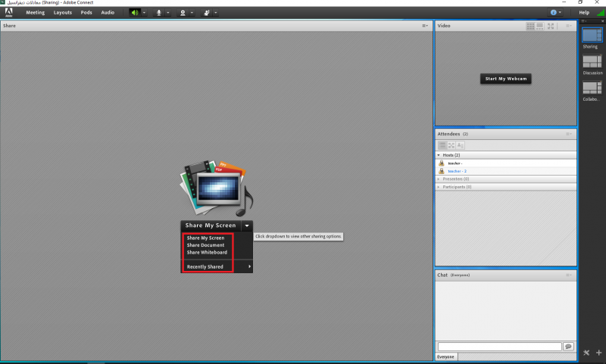This screenshot has width=606, height=364.
Task: Toggle the webcam icon in top toolbar
Action: coord(183,13)
